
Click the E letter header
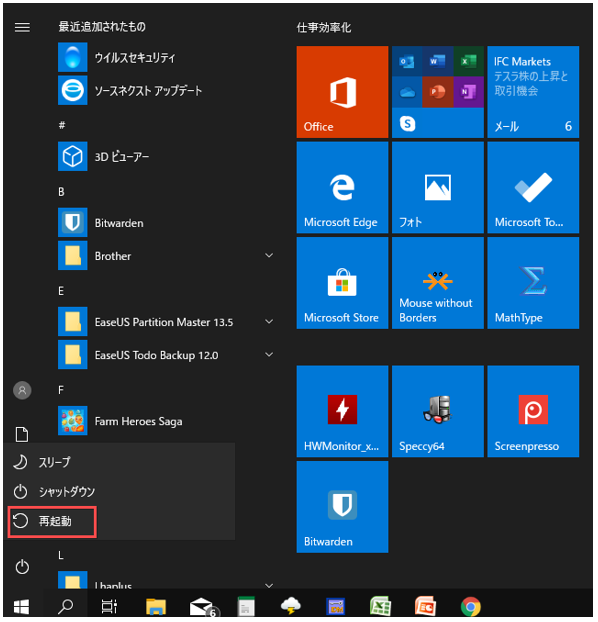61,291
